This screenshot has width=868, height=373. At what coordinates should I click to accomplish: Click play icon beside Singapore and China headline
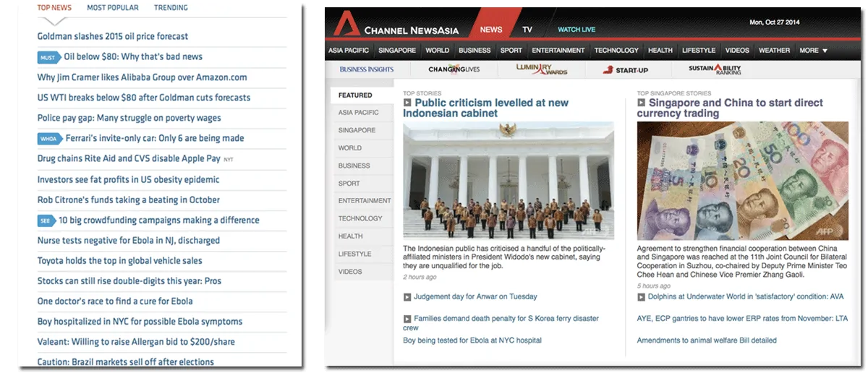[x=642, y=103]
